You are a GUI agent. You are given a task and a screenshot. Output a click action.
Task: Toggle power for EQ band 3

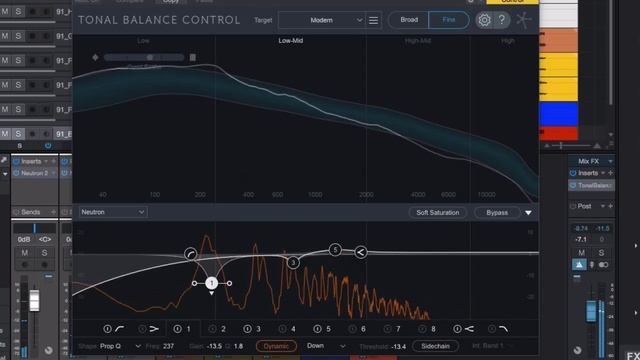247,329
